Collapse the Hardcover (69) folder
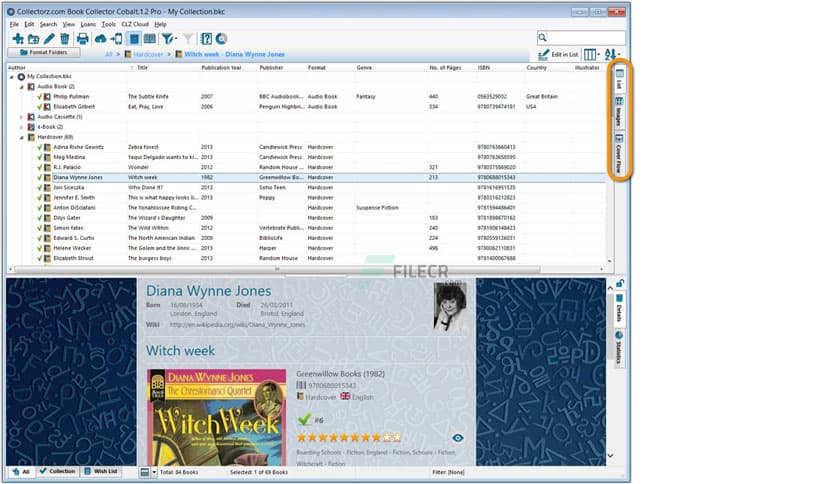The image size is (836, 484). click(22, 137)
